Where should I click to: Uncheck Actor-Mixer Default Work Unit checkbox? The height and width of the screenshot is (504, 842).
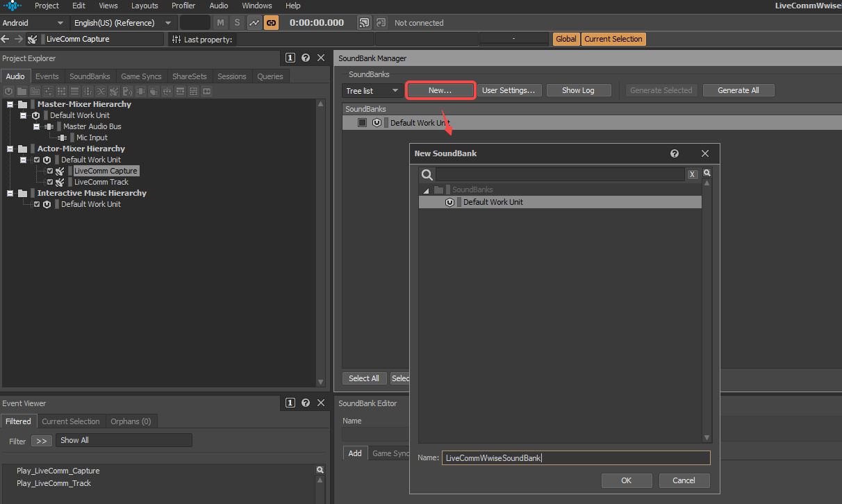pyautogui.click(x=37, y=160)
